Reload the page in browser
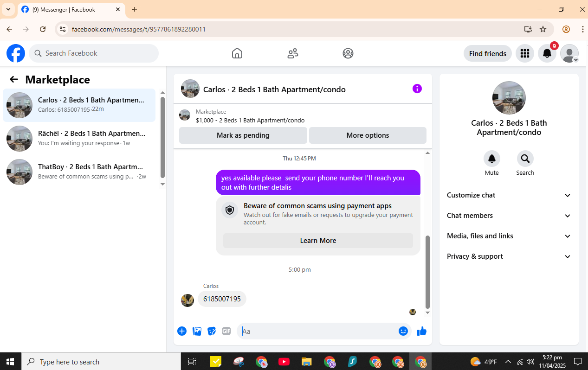This screenshot has height=370, width=588. [x=43, y=29]
